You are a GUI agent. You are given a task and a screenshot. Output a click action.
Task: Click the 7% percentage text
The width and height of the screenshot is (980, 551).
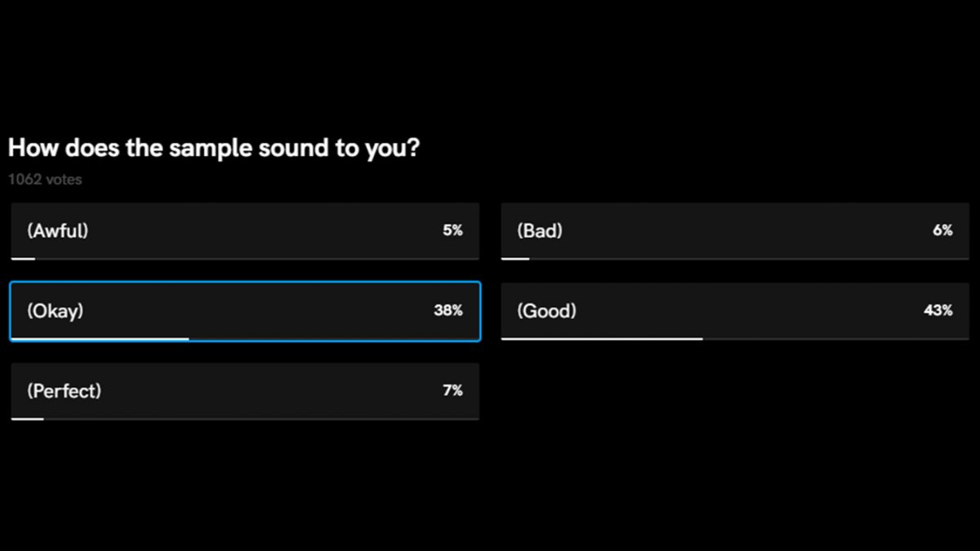tap(452, 391)
